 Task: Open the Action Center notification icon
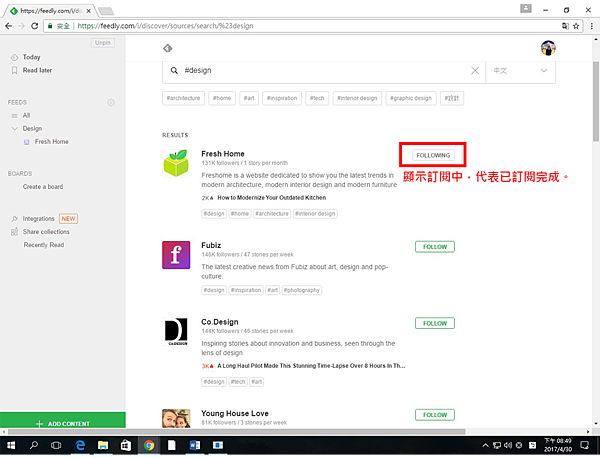click(x=584, y=445)
